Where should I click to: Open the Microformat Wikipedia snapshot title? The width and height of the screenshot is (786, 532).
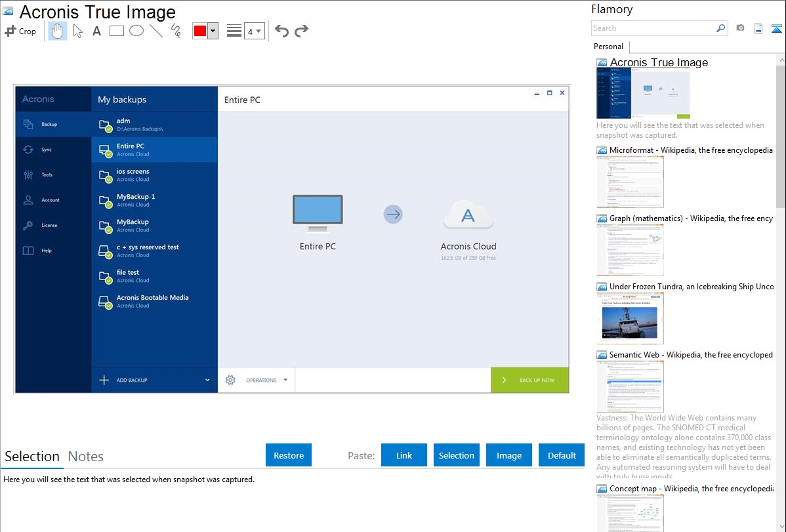(691, 150)
